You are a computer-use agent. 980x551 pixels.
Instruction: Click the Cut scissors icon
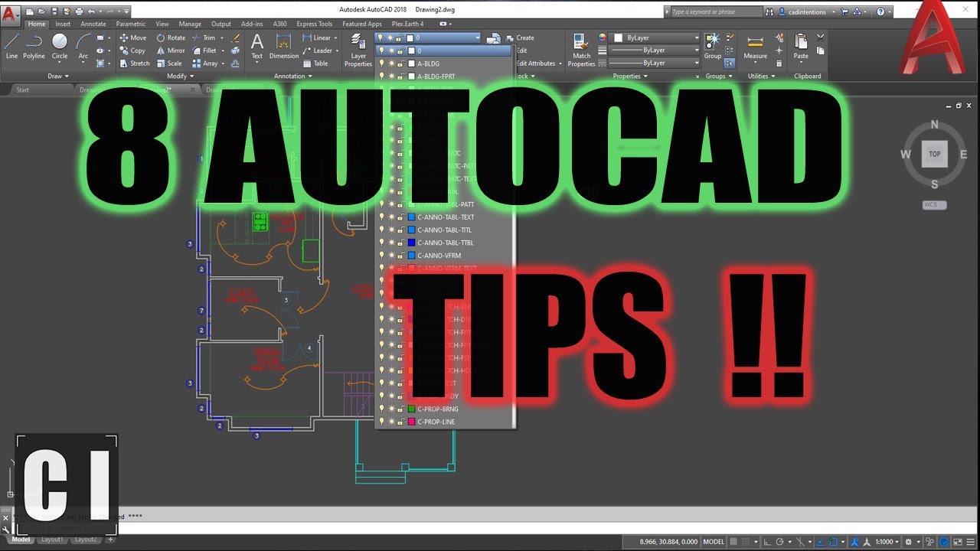tap(821, 37)
